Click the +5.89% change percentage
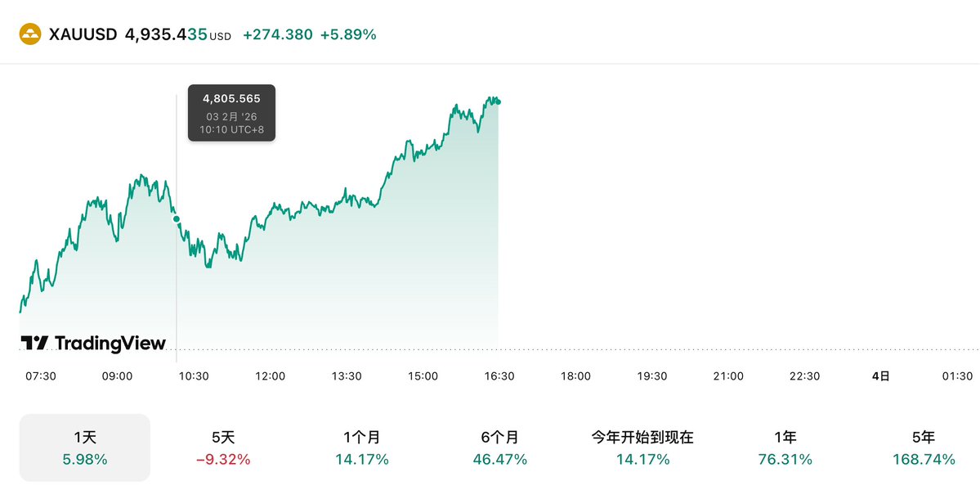 (348, 35)
